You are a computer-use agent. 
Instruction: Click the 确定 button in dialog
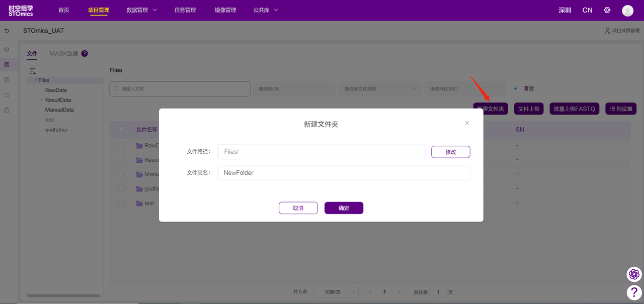344,208
